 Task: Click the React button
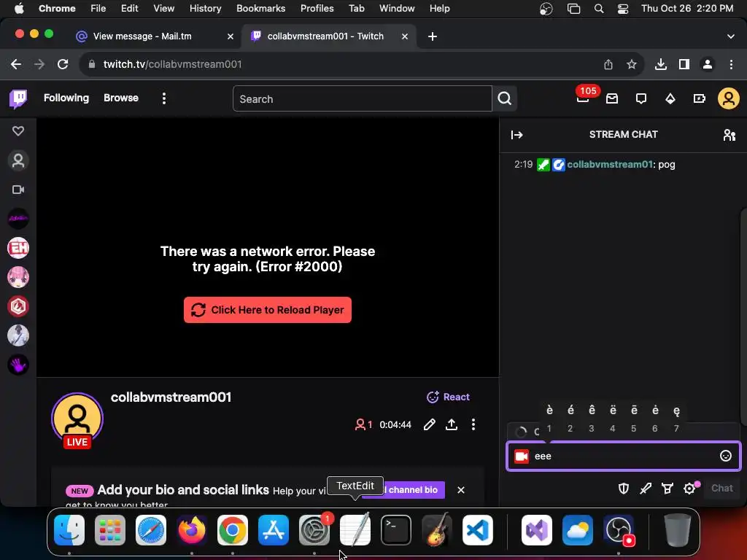click(x=449, y=397)
